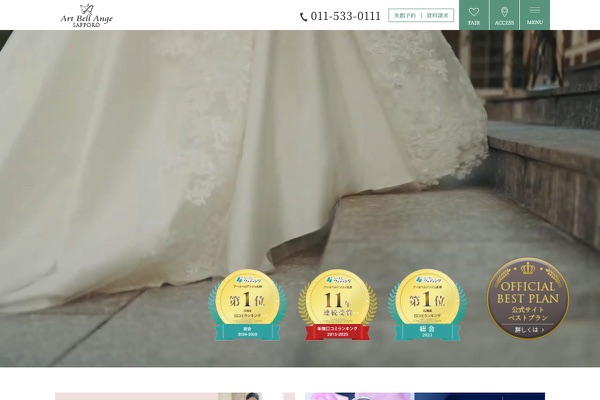Click the 第1位 総合 2023 award medal
The width and height of the screenshot is (600, 400).
point(427,305)
